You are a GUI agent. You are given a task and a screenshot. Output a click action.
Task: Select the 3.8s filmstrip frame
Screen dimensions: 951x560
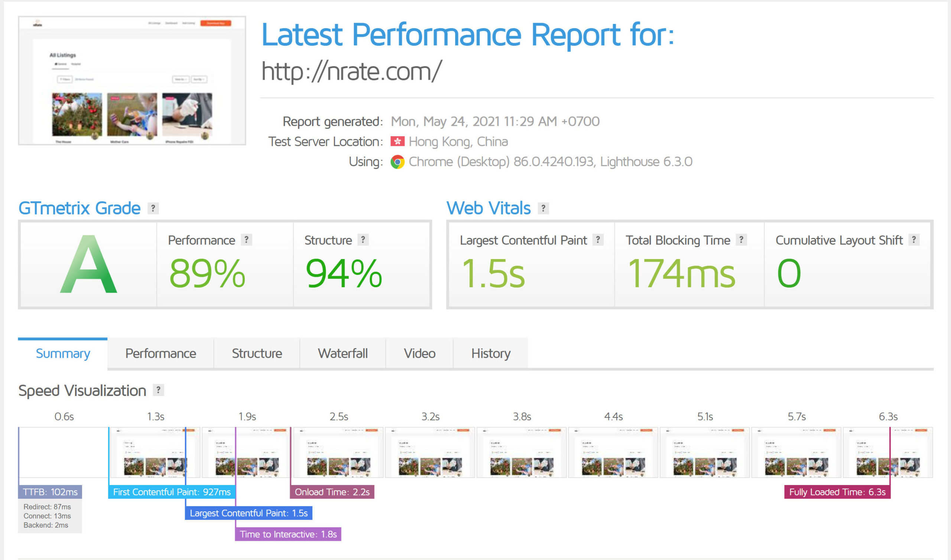pos(522,452)
